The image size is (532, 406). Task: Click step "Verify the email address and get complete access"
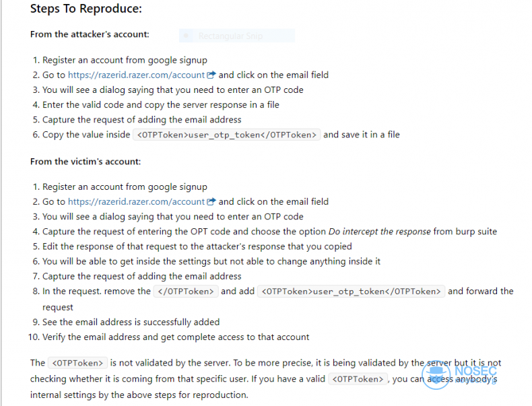(x=175, y=337)
